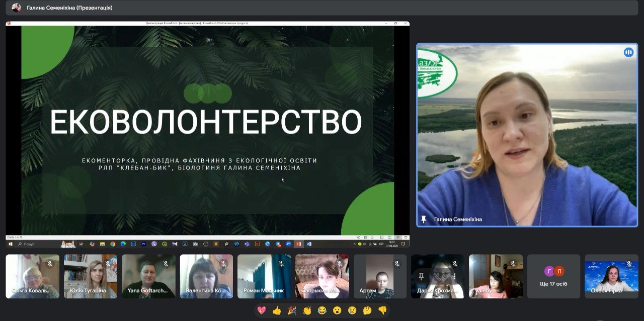Image resolution: width=644 pixels, height=321 pixels.
Task: Expand the "Ще 17 осіб" participants tile
Action: [x=554, y=276]
